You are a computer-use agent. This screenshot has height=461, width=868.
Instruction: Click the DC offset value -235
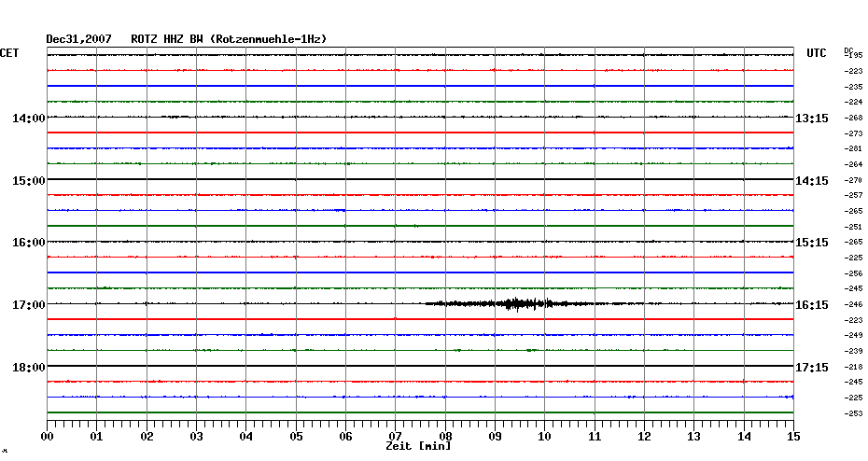pyautogui.click(x=853, y=87)
